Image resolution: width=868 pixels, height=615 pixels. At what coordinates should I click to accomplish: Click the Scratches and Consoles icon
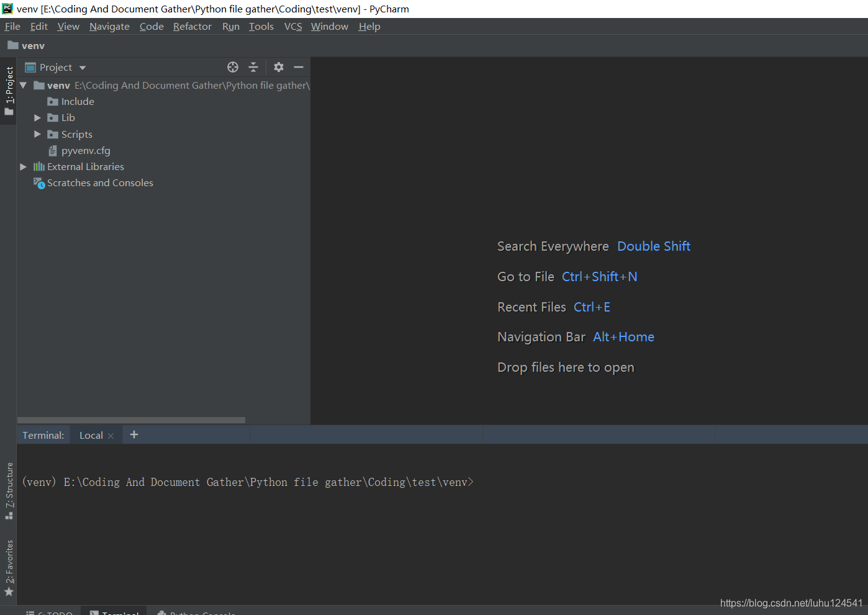coord(39,183)
